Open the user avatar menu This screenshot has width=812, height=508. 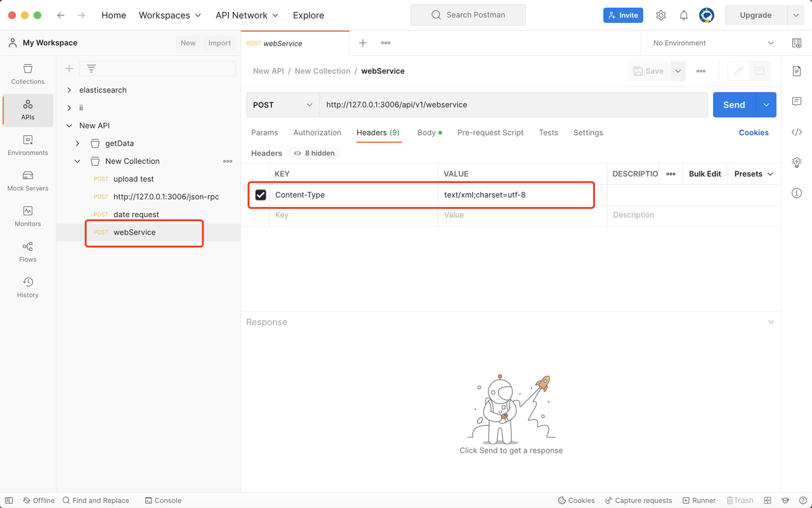click(707, 15)
